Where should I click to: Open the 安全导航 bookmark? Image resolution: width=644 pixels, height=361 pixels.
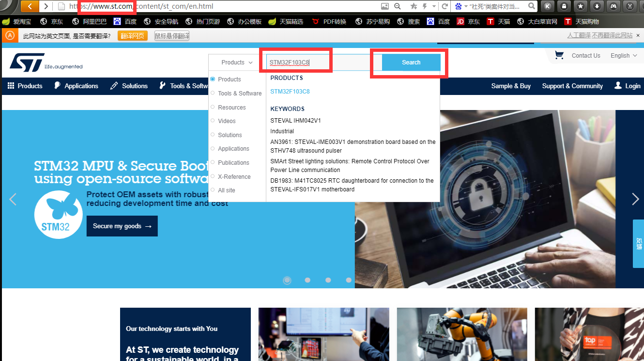coord(161,21)
